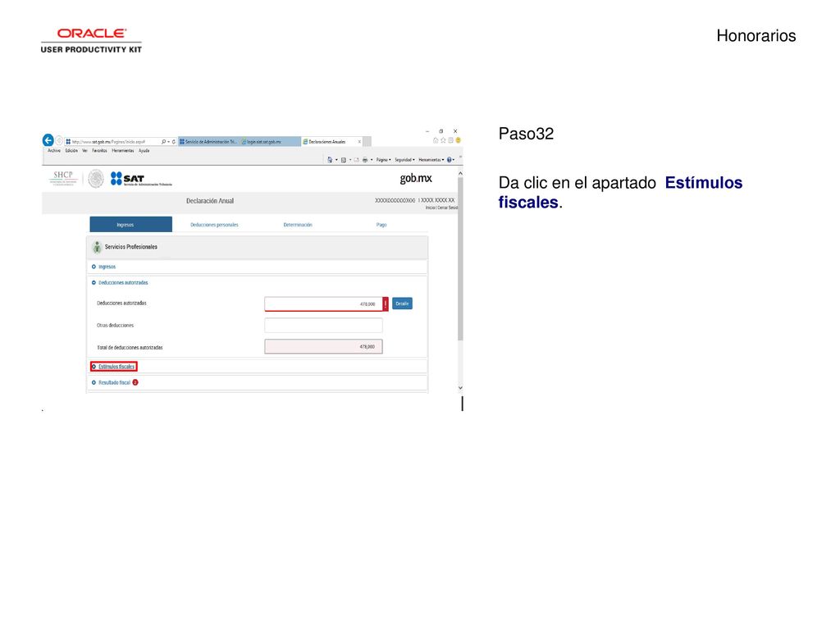This screenshot has height=630, width=840.
Task: Click Total de deducciones autorizadas field
Action: (323, 347)
